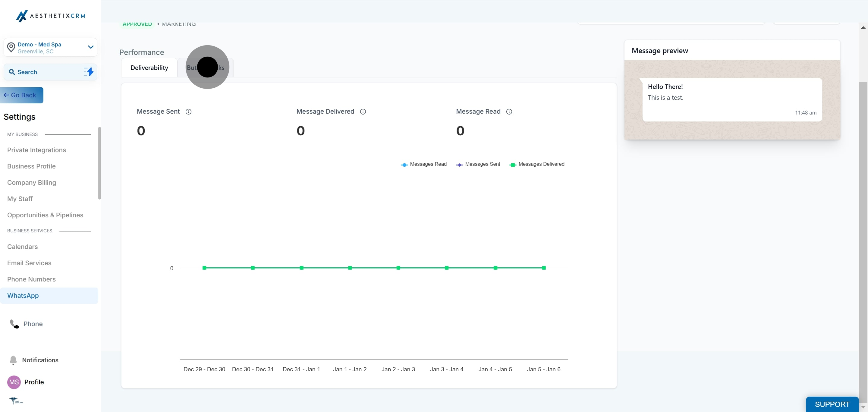
Task: Click the AesthetixCRM logo
Action: (51, 16)
